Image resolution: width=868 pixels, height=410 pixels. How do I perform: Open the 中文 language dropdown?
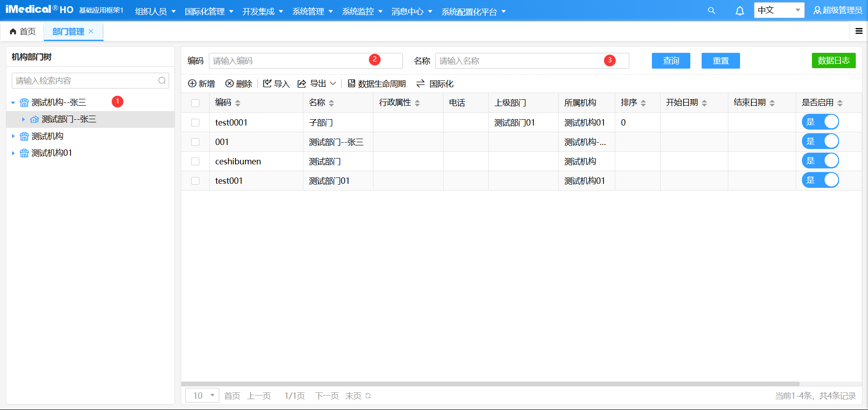click(778, 10)
